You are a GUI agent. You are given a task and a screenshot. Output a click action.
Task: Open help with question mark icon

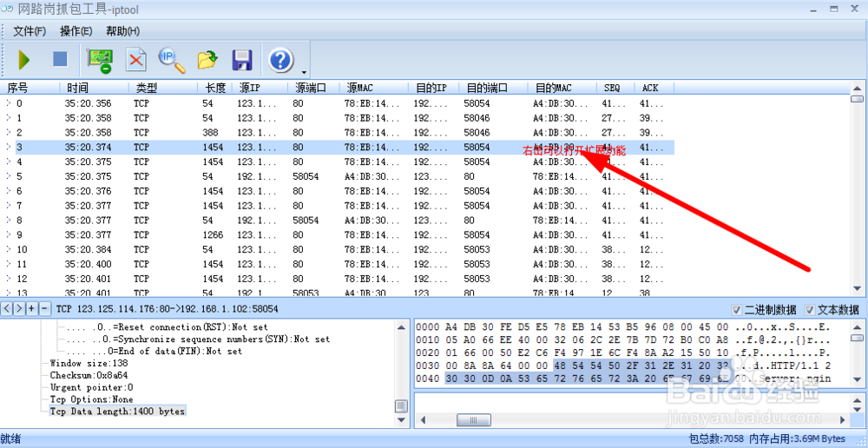click(x=281, y=60)
